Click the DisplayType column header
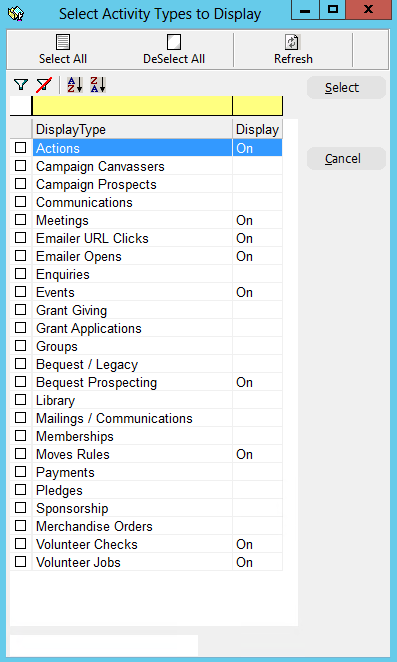Screen dimensions: 397x662 click(x=132, y=129)
